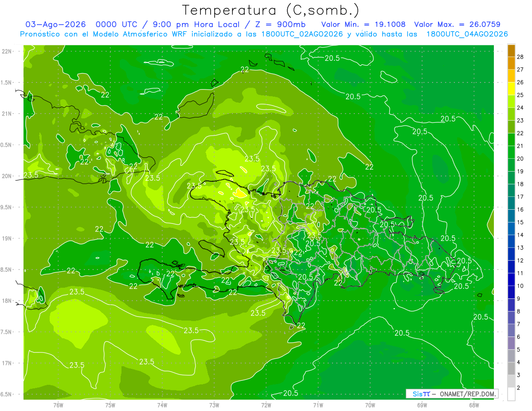532x411 pixels.
Task: Click the legend scale label "18"
Action: tap(520, 184)
